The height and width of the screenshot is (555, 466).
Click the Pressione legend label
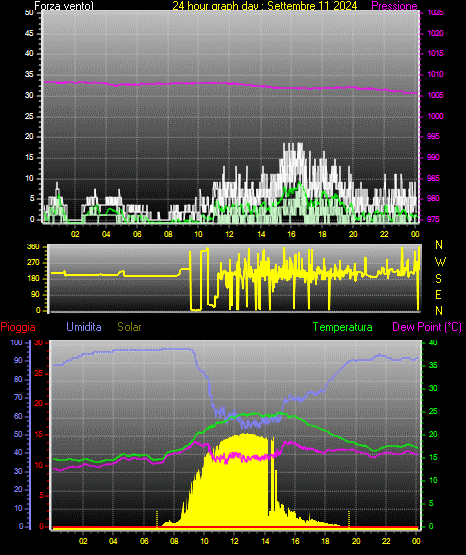pyautogui.click(x=394, y=6)
